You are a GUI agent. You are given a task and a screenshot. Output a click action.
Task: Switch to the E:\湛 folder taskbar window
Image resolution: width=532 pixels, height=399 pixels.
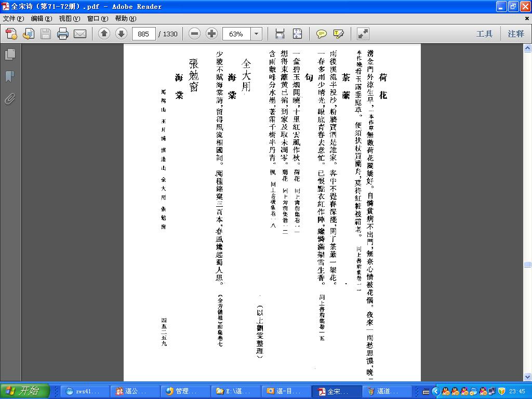click(x=236, y=391)
